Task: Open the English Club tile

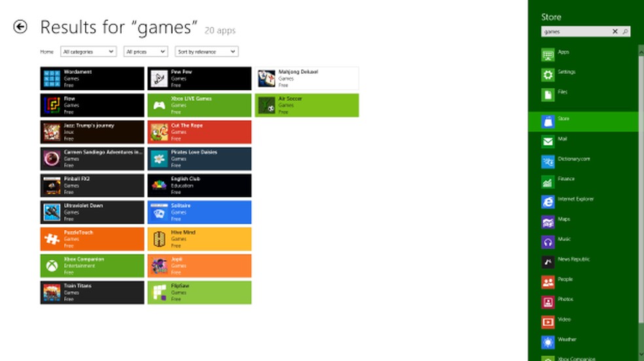Action: click(x=200, y=186)
